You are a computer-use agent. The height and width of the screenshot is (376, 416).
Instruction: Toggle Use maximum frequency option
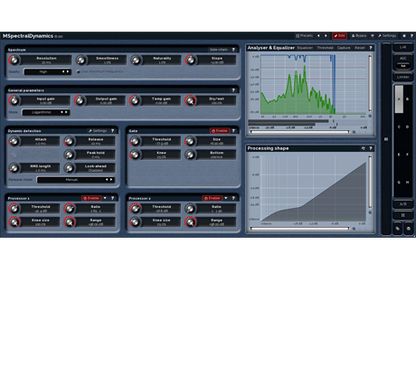point(100,72)
